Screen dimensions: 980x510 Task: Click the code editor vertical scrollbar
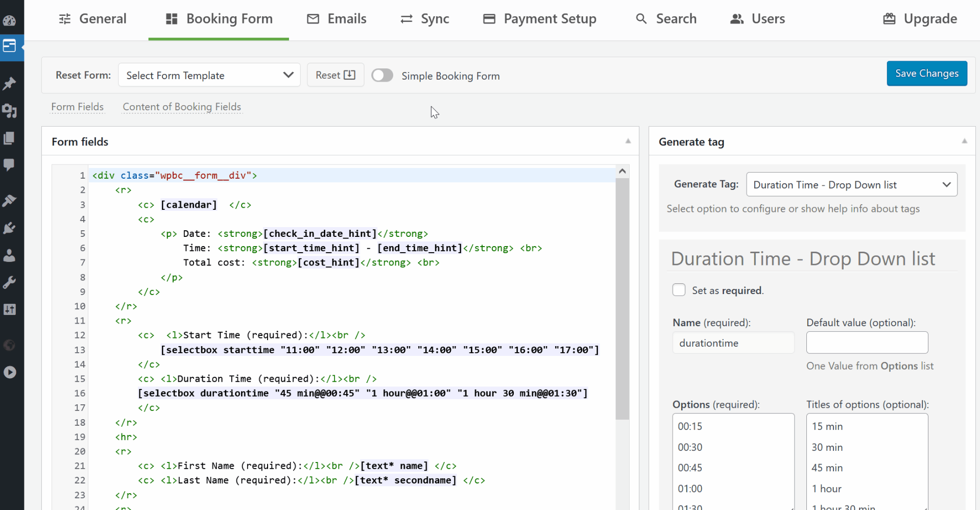[x=622, y=299]
